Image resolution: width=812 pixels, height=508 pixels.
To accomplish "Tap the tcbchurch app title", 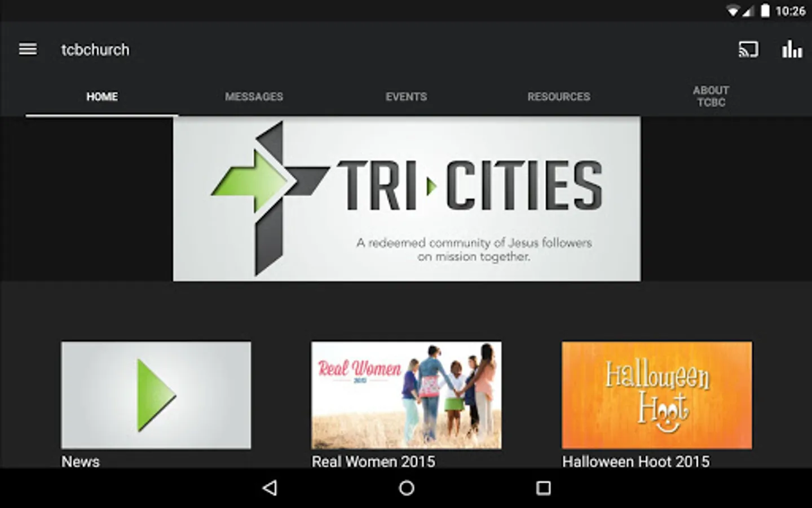I will (x=95, y=50).
